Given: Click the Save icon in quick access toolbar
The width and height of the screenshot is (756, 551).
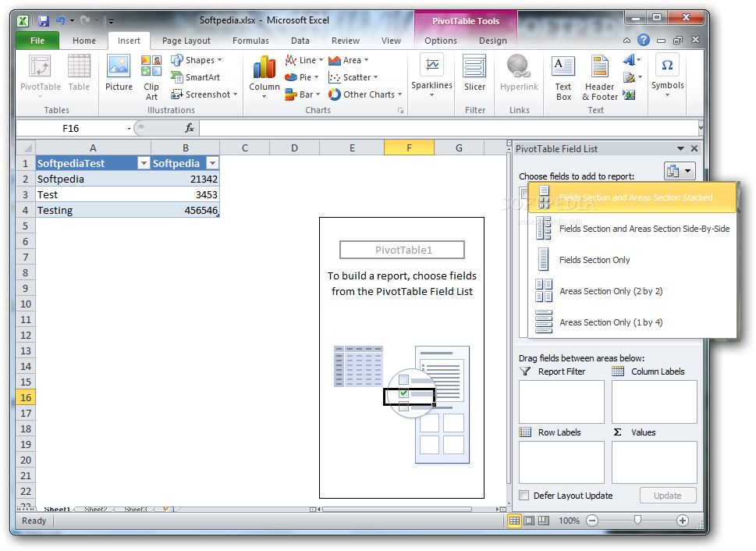Looking at the screenshot, I should click(x=44, y=21).
